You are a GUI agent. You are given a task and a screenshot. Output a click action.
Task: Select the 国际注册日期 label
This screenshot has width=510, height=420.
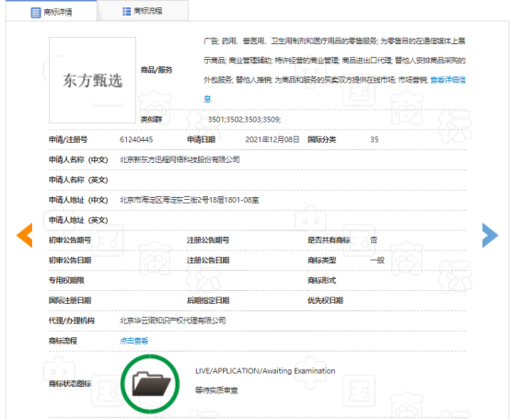point(70,300)
